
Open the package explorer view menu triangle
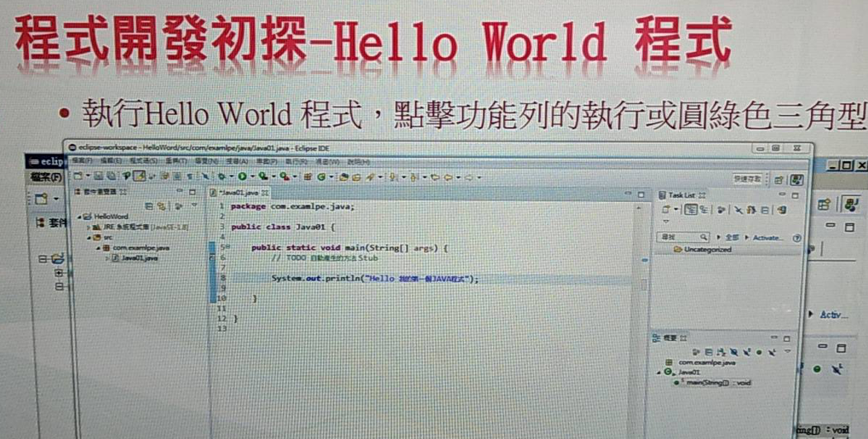pyautogui.click(x=193, y=205)
